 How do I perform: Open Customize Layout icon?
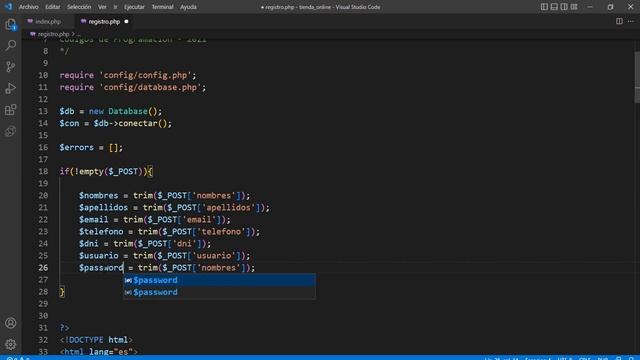[574, 7]
